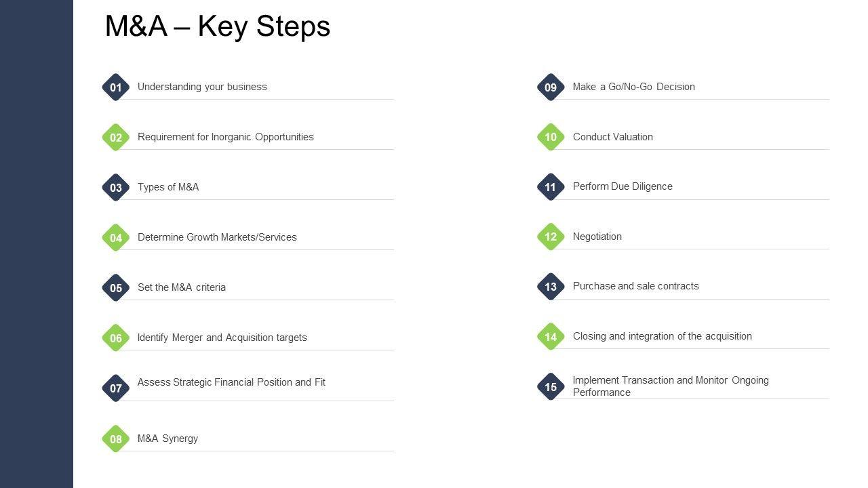Click the 'M&A – Key Steps' title
868x488 pixels.
218,26
